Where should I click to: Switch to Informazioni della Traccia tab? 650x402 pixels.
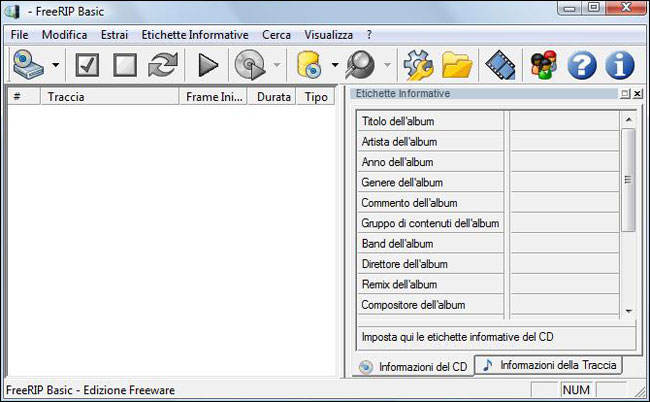click(550, 365)
